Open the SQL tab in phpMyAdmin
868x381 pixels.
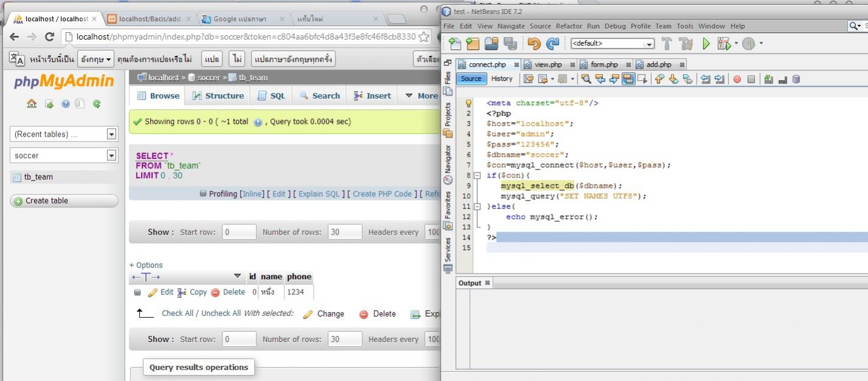pyautogui.click(x=271, y=95)
